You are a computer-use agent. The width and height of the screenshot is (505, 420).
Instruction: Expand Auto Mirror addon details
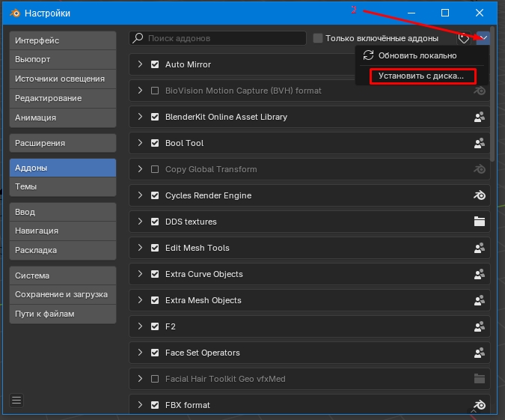(140, 64)
